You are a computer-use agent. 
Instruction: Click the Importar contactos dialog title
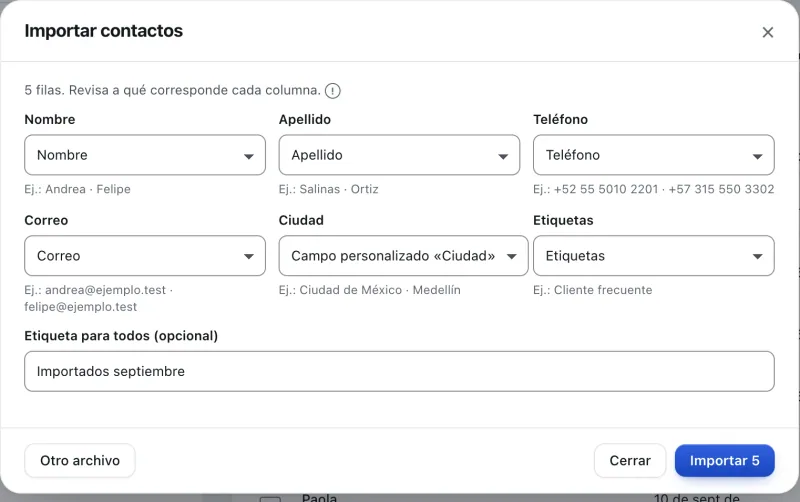point(104,31)
